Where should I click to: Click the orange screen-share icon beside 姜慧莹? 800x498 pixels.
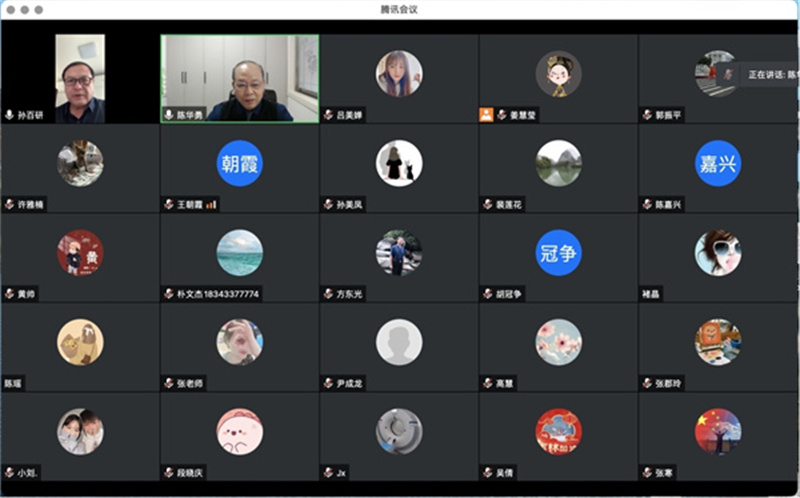[x=486, y=115]
